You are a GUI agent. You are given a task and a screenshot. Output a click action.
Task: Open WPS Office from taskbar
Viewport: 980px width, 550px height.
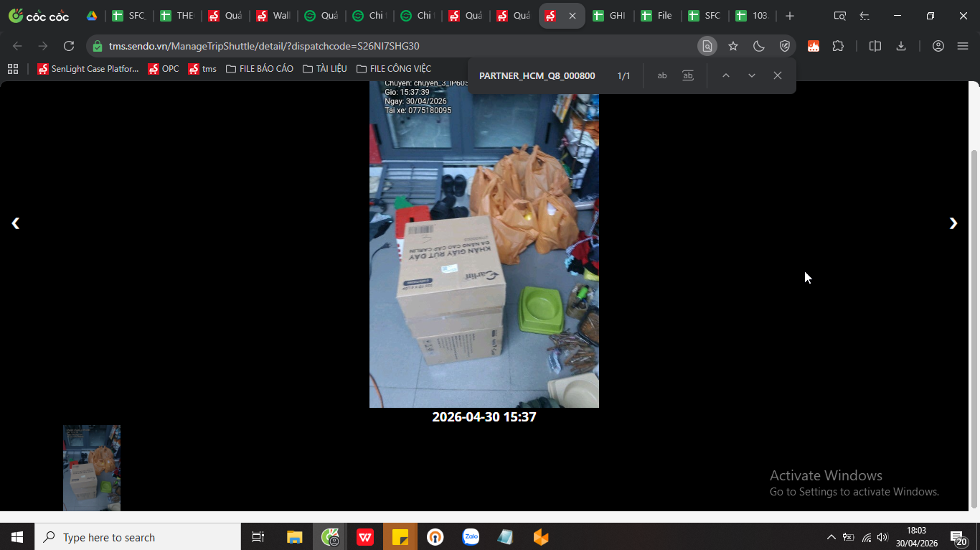point(365,537)
